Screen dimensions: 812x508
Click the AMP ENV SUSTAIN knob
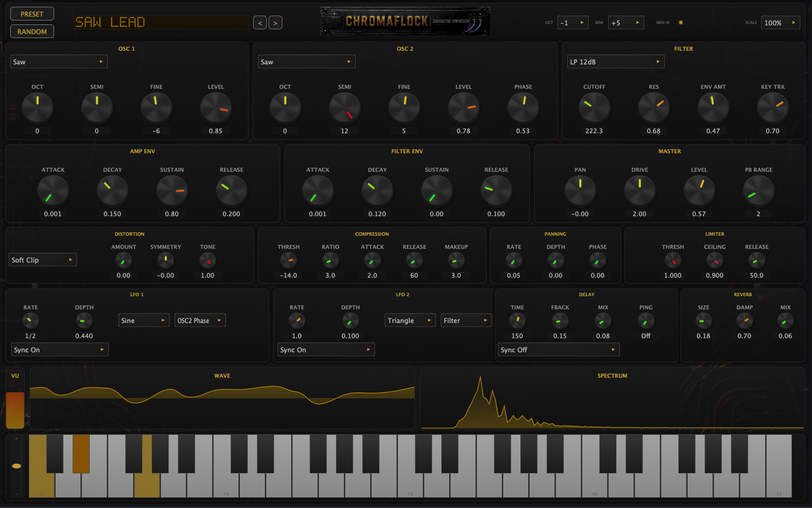(x=172, y=190)
